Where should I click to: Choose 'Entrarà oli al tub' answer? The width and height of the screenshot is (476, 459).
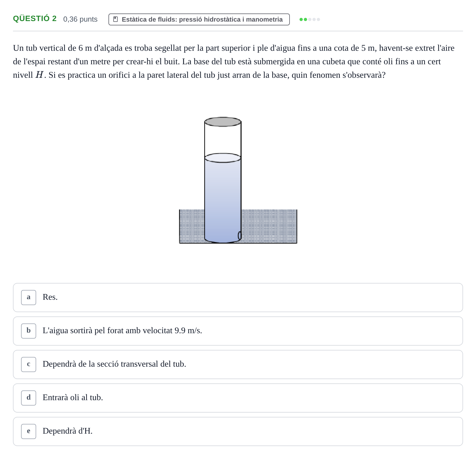pyautogui.click(x=238, y=398)
